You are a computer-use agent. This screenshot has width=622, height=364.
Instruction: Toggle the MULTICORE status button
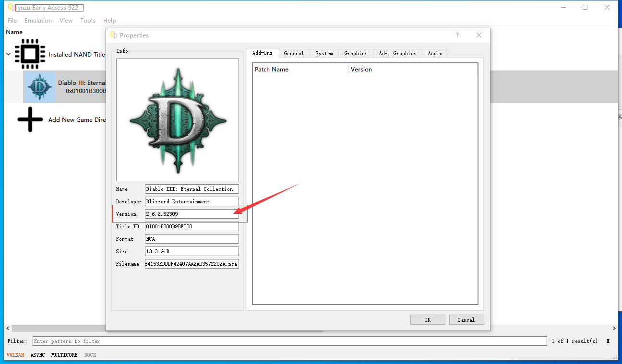coord(64,355)
